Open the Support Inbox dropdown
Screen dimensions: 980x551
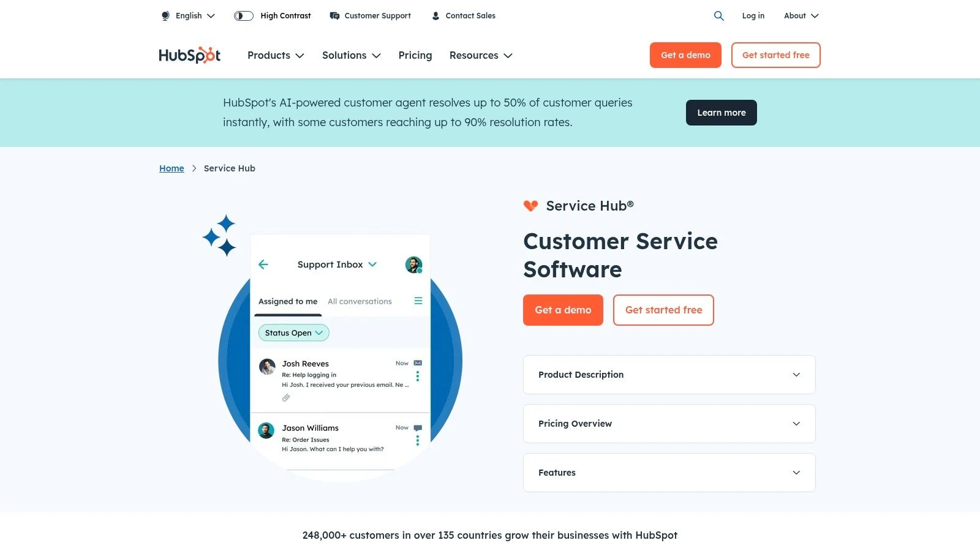[x=337, y=264]
